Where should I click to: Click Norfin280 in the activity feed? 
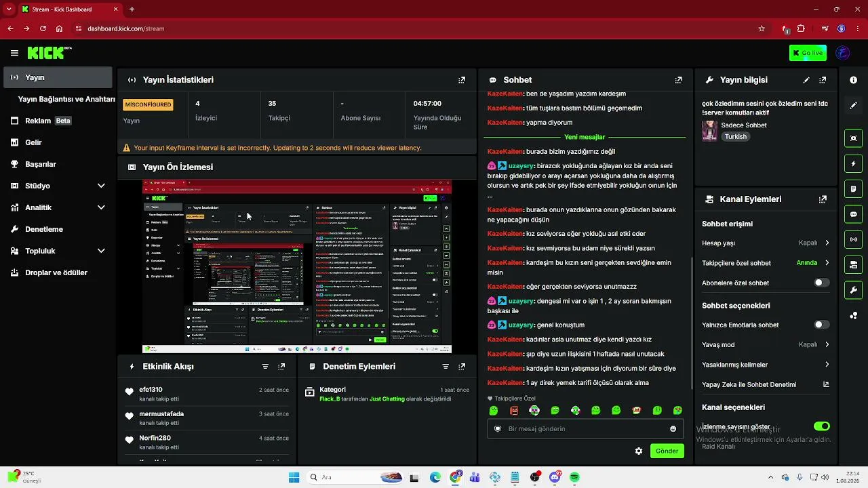click(x=155, y=438)
